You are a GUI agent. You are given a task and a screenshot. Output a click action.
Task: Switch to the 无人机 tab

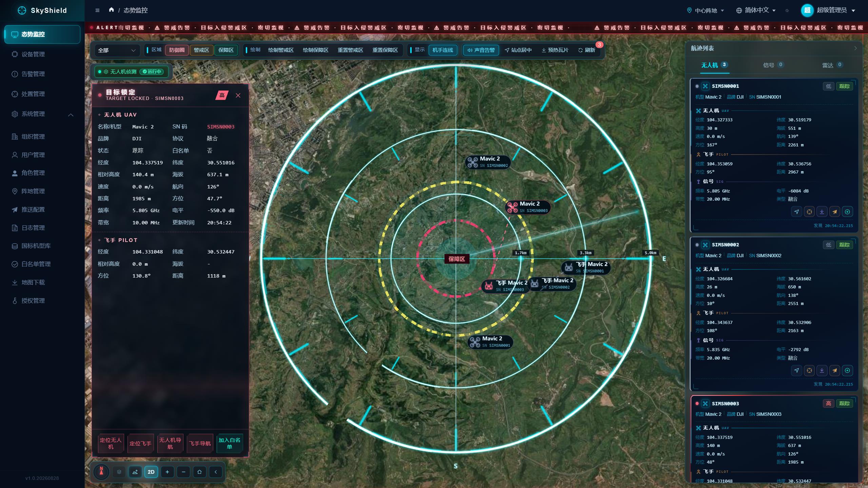[x=714, y=65]
